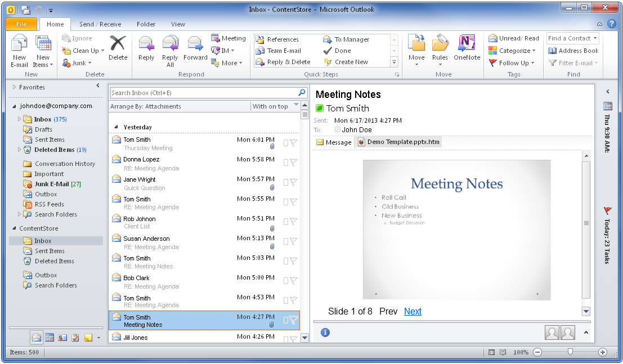Image resolution: width=623 pixels, height=364 pixels.
Task: Switch to Calendar view in navigation bar
Action: (x=50, y=338)
